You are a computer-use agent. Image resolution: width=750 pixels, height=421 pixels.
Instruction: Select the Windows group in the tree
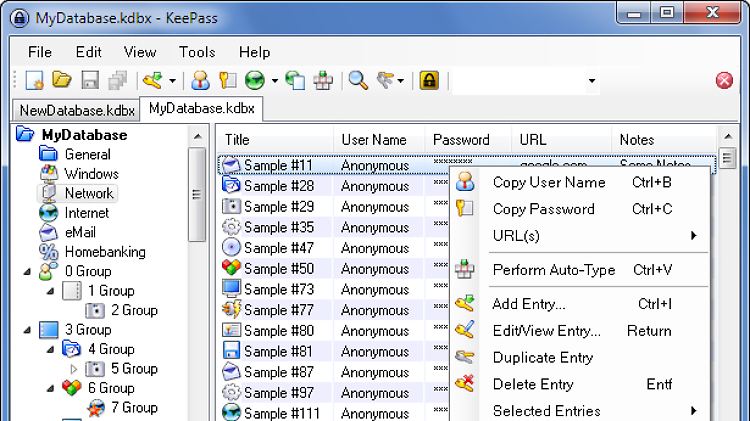91,174
